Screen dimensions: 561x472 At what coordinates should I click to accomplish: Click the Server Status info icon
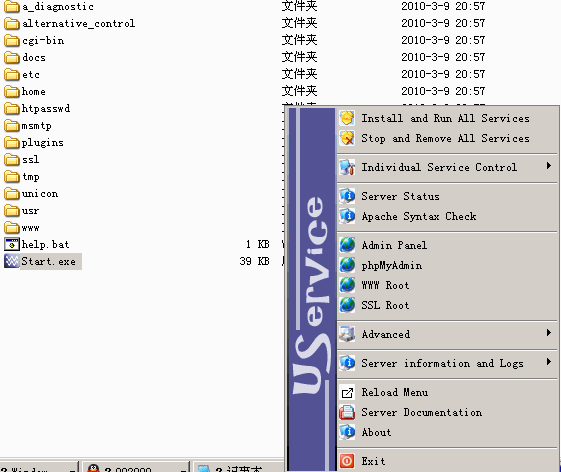[347, 196]
